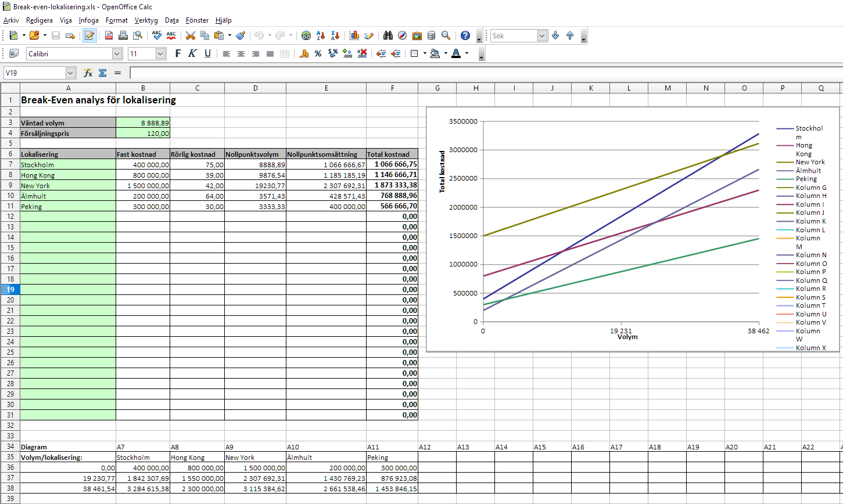Screen dimensions: 843x504
Task: Open the Format menu
Action: coord(117,20)
